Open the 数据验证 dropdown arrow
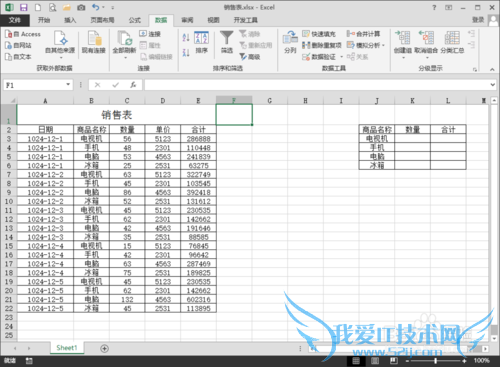The height and width of the screenshot is (367, 500). pos(341,57)
